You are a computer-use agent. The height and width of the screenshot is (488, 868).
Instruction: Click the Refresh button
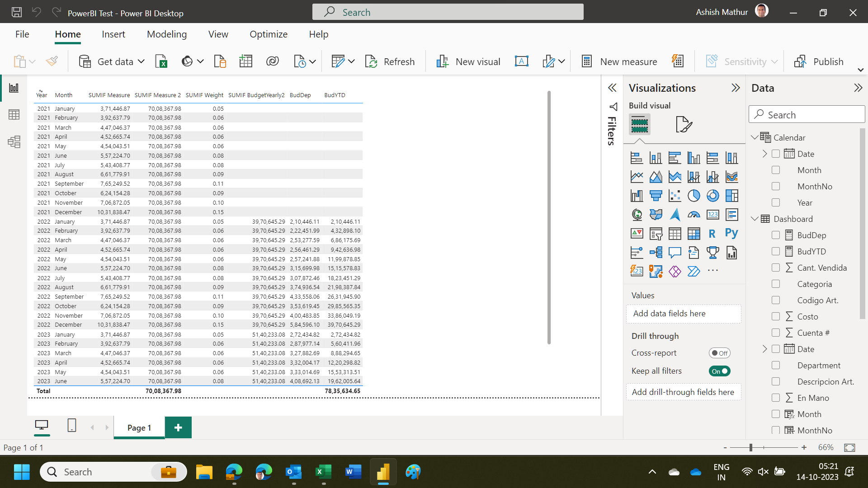coord(390,61)
